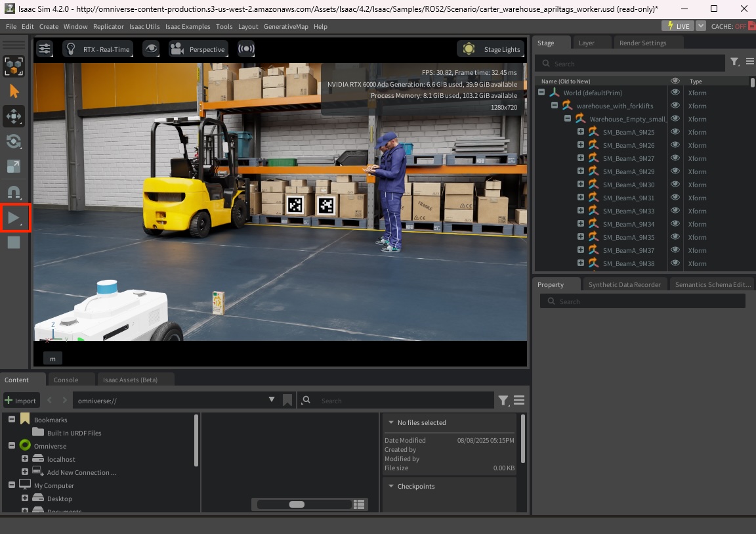Start simulation with the Play button
The height and width of the screenshot is (534, 756).
coord(14,218)
